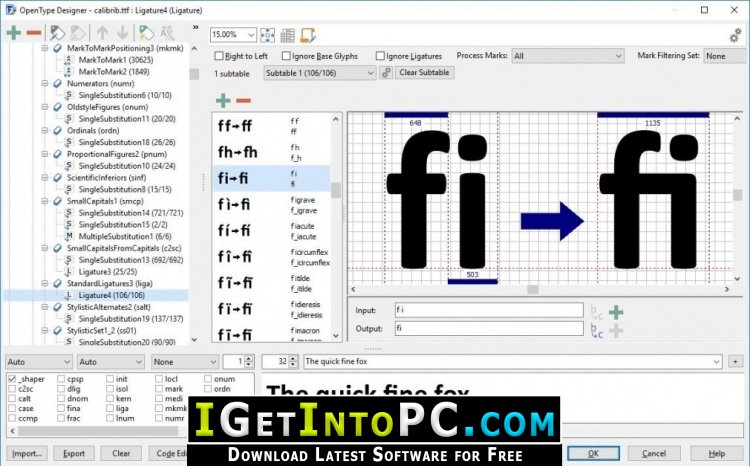Click the M icon of MultipleSubstitution1
Viewport: 750px width, 466px height.
click(x=68, y=236)
